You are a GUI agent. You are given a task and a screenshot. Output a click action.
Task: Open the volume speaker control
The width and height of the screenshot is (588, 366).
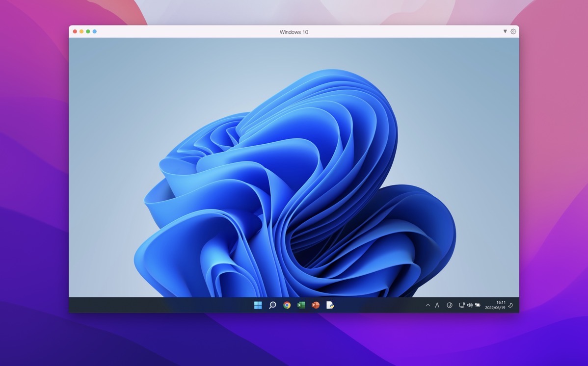470,305
